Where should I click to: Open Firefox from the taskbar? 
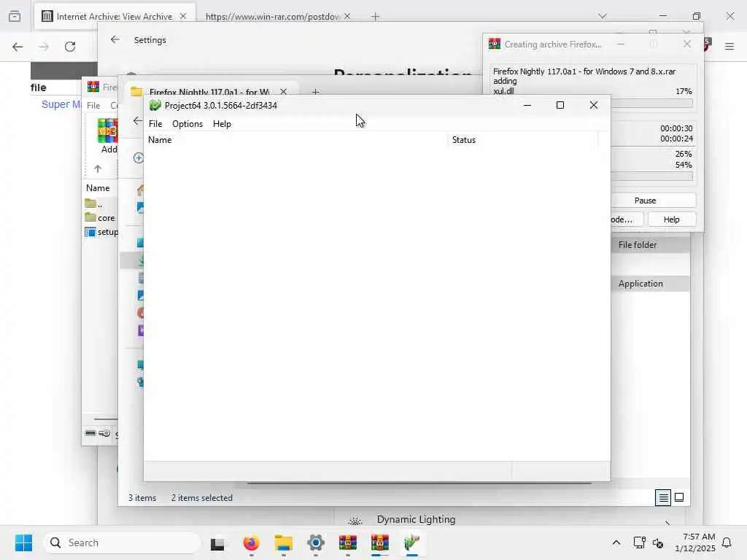point(251,542)
